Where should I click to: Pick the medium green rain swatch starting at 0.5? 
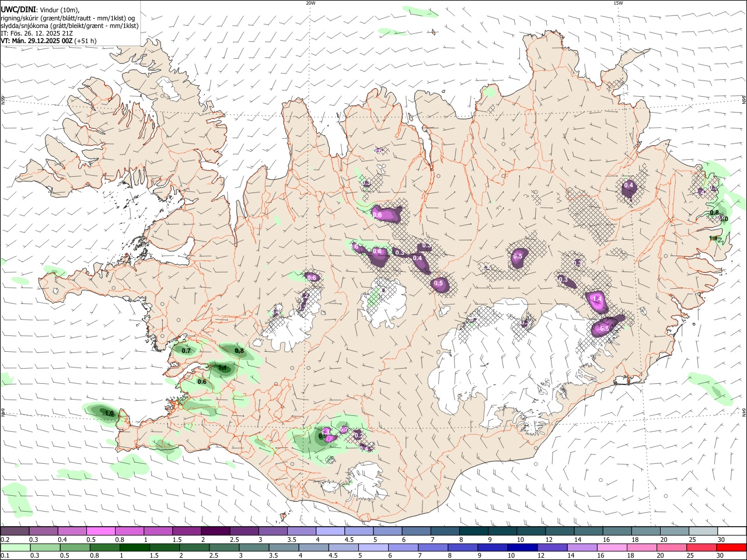(75, 548)
